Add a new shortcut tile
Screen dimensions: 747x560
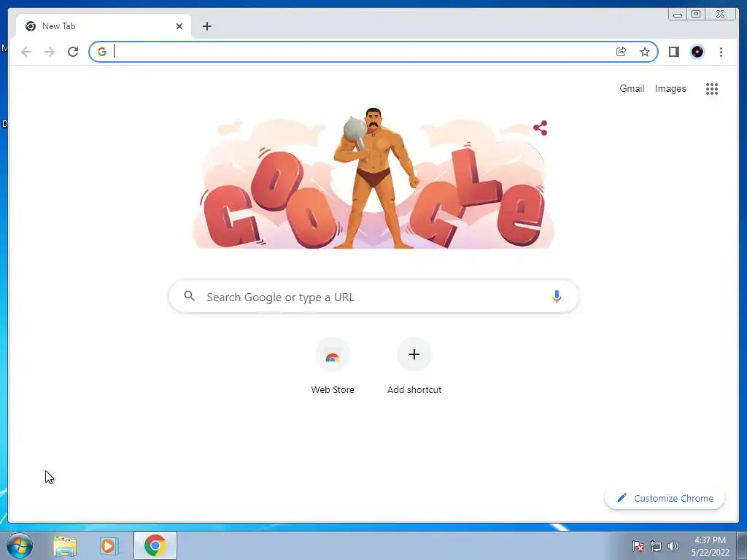pyautogui.click(x=414, y=366)
